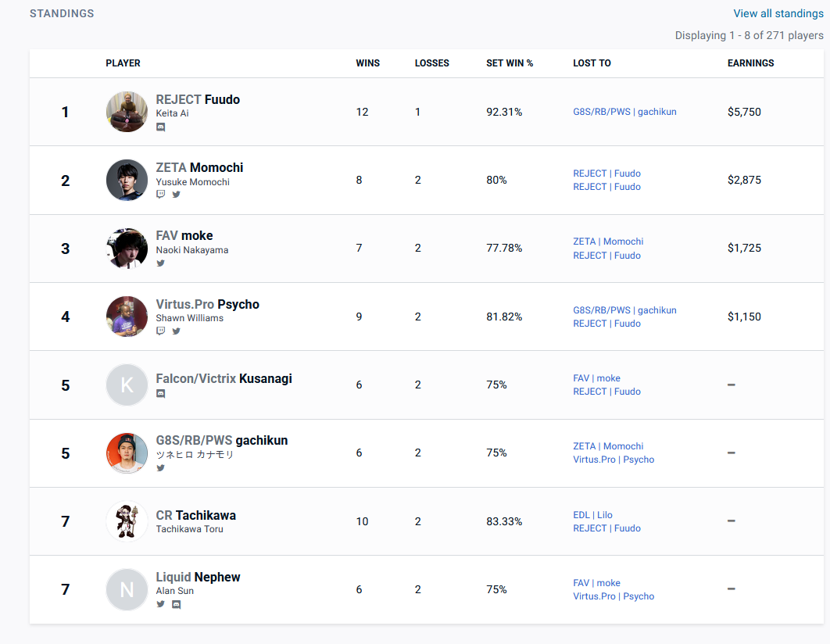The image size is (830, 644).
Task: Open ZETA | Momochi link in gachikun's row
Action: [x=608, y=446]
